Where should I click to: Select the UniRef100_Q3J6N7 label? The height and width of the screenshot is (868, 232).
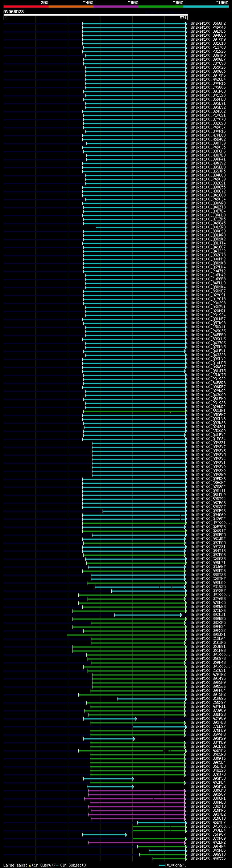point(208,567)
